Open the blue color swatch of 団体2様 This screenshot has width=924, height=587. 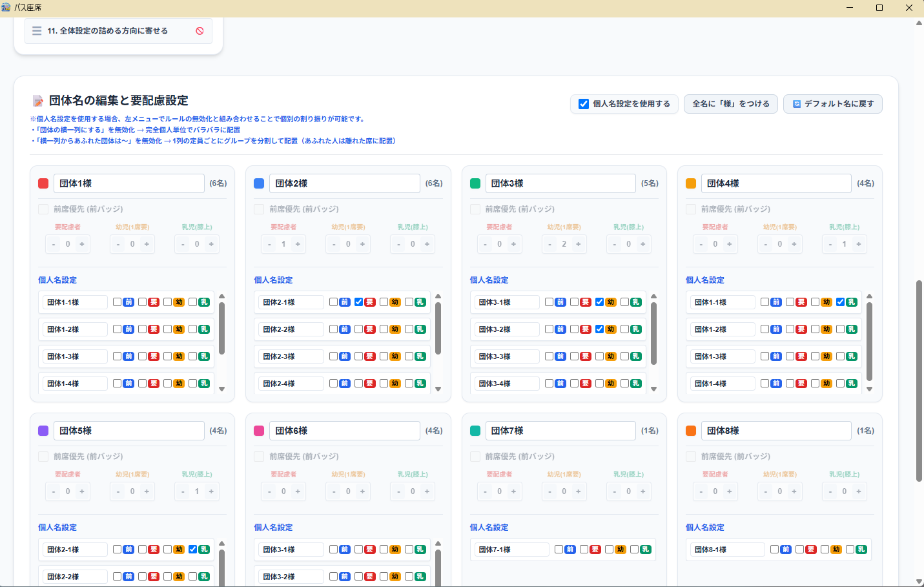coord(259,183)
